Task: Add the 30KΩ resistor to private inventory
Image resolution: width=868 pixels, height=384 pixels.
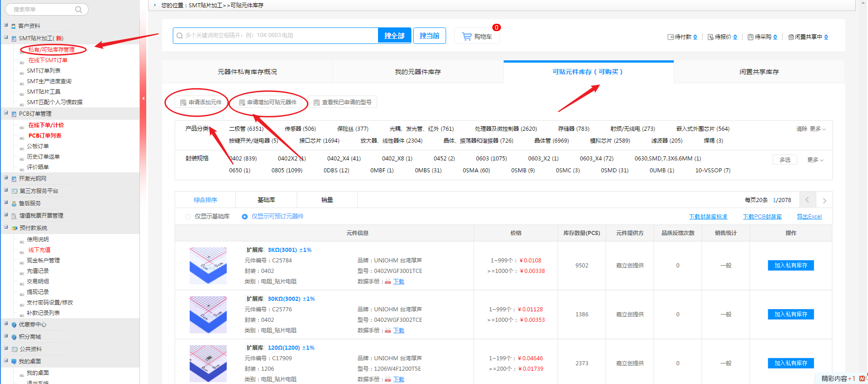Action: coord(790,315)
